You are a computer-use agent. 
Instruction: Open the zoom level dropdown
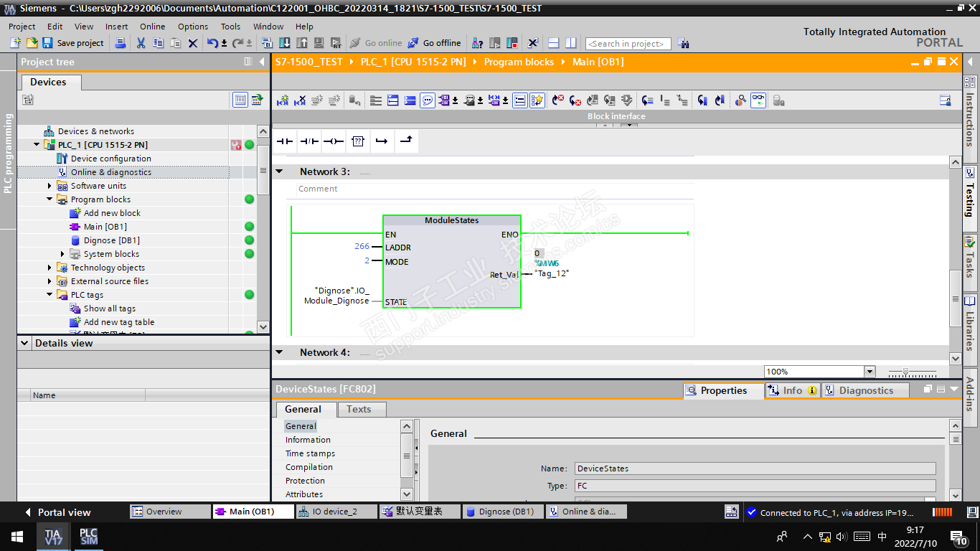[870, 372]
